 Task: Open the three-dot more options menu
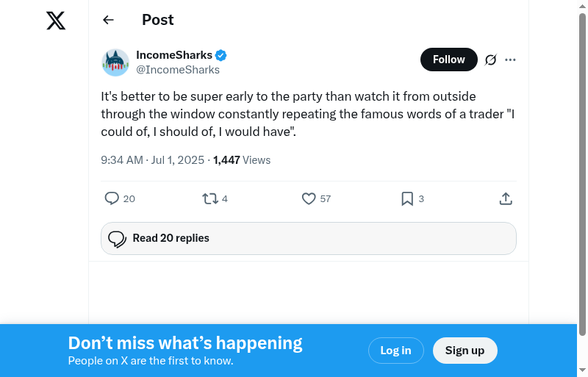click(x=511, y=60)
